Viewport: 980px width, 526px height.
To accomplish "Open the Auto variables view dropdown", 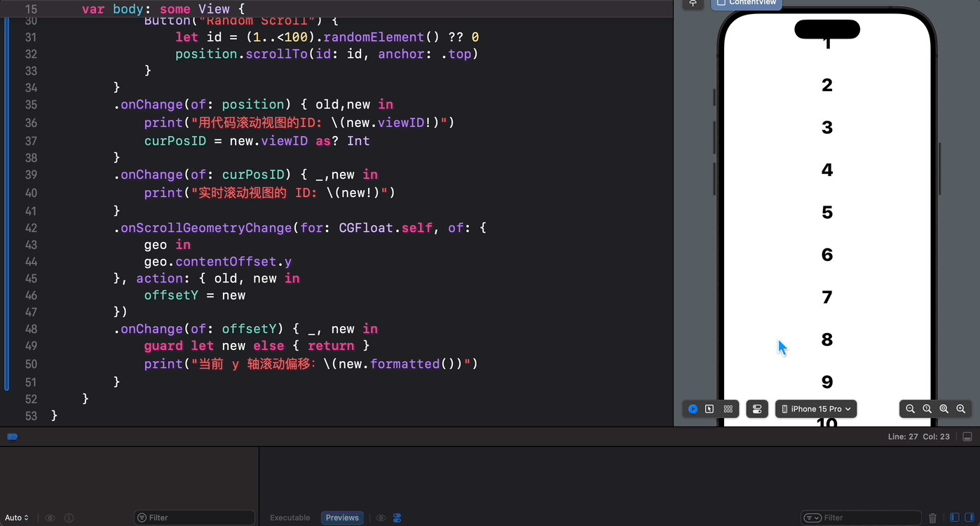I will click(x=17, y=518).
